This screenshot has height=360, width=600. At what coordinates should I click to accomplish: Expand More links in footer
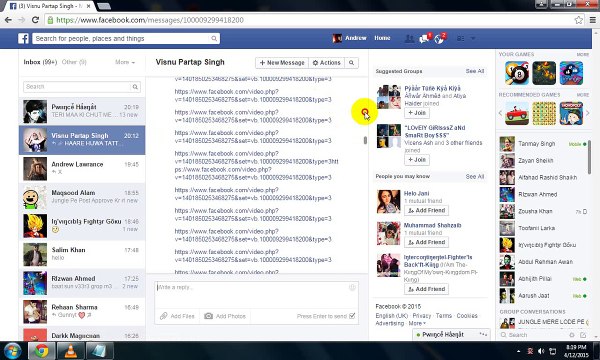417,323
